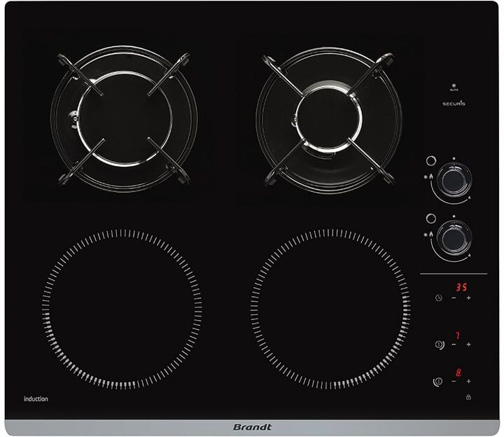Lower power level 7 with minus button

click(454, 344)
